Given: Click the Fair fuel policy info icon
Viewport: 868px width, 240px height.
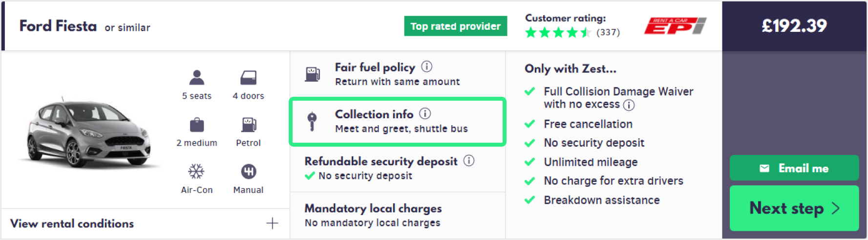Looking at the screenshot, I should click(x=427, y=66).
